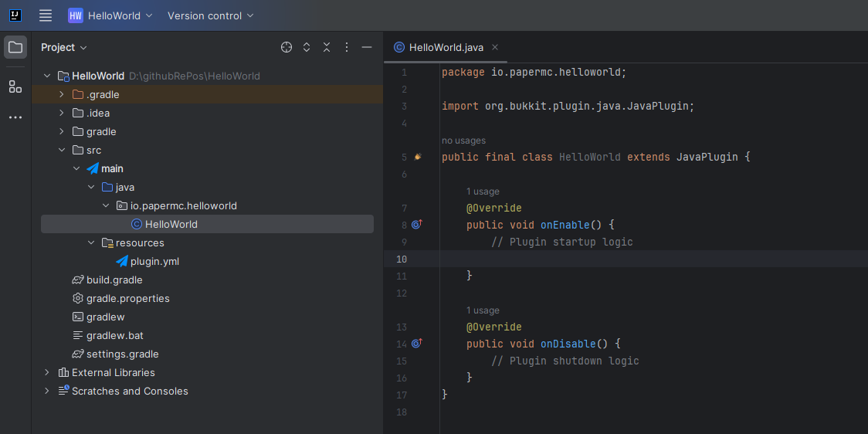Screen dimensions: 868x434
Task: Open the Version control dropdown
Action: [x=210, y=15]
